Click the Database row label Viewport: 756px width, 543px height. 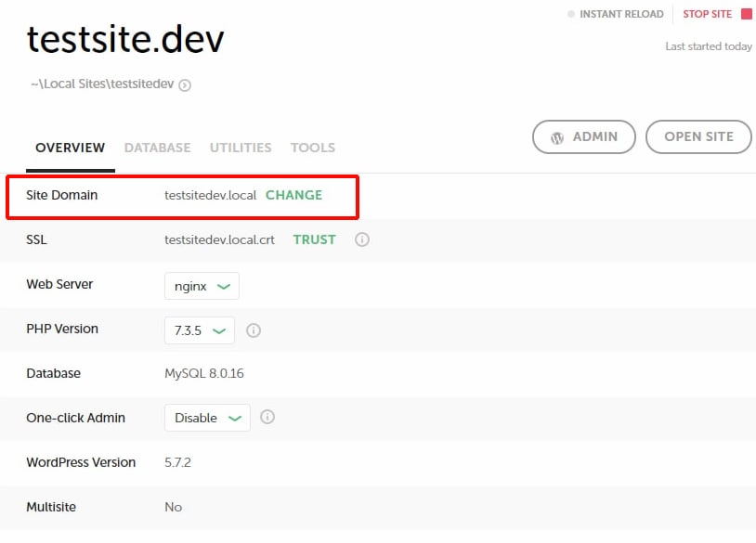(53, 373)
